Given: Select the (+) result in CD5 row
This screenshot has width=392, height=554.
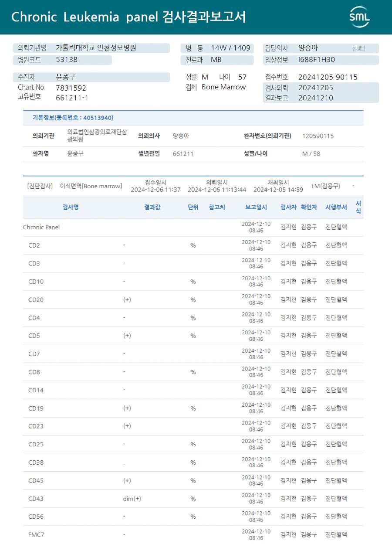Looking at the screenshot, I should click(127, 336).
